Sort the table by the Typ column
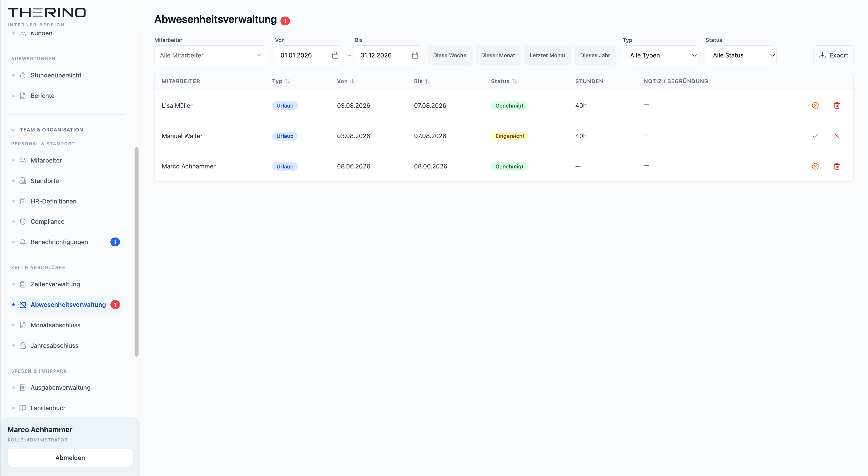 tap(281, 81)
